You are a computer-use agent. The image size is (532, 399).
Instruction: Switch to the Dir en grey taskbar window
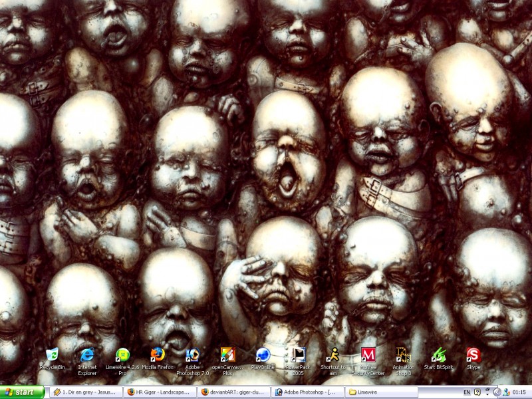pos(86,392)
